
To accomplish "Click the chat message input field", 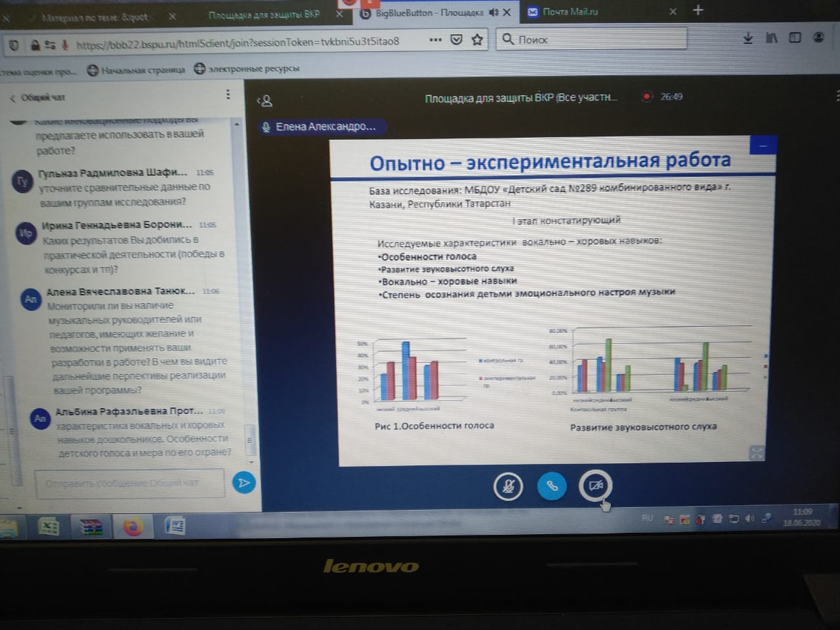I will pos(129,483).
